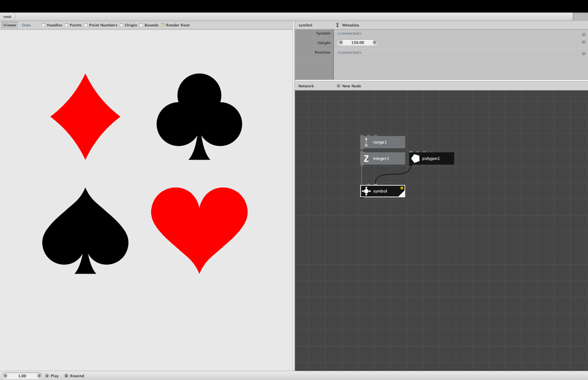
Task: Enable the Origin checkbox
Action: [122, 25]
